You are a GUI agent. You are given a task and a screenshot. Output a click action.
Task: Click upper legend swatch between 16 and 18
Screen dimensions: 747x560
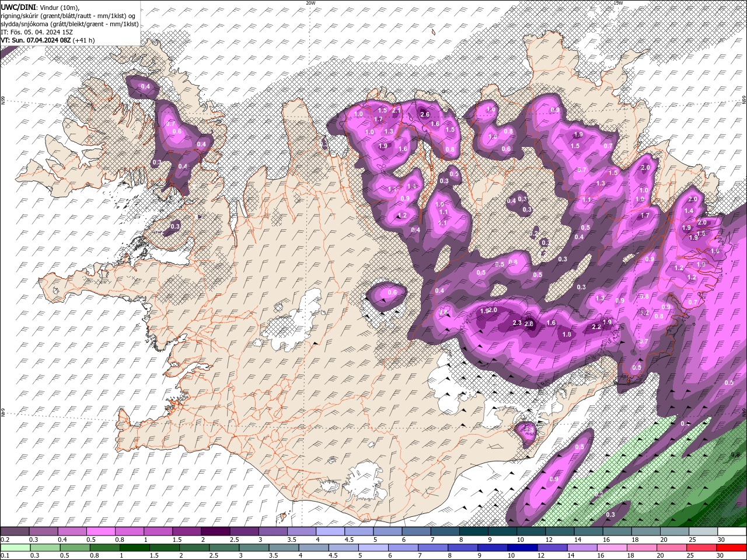pos(616,531)
